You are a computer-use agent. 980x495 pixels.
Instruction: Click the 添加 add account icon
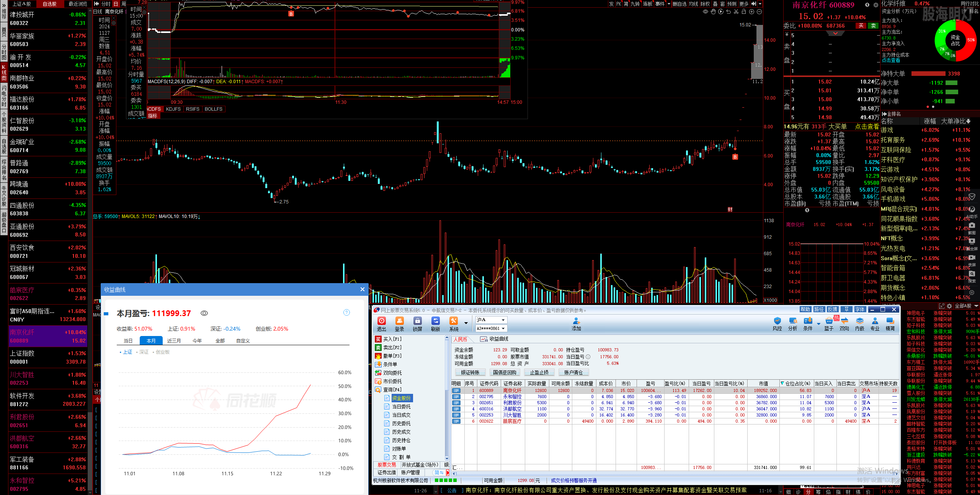576,324
